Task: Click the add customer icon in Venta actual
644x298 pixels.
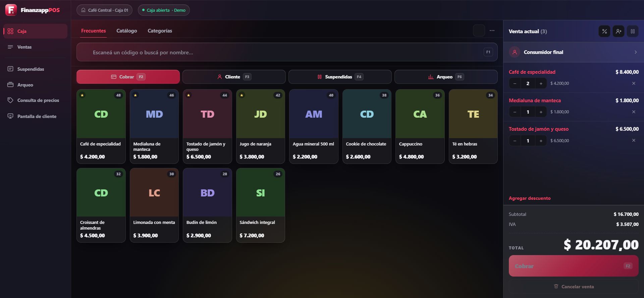Action: coord(619,31)
